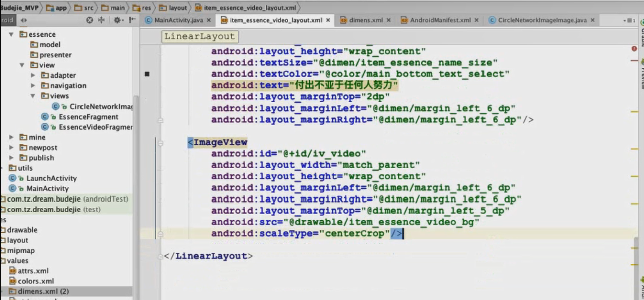Expand the mine package
644x300 pixels.
click(11, 137)
